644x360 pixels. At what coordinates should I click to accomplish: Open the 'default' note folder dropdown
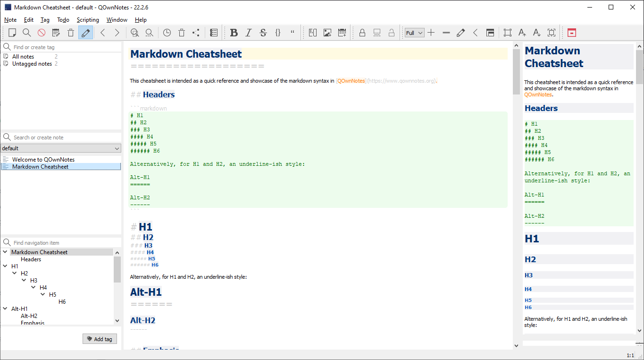[x=61, y=148]
